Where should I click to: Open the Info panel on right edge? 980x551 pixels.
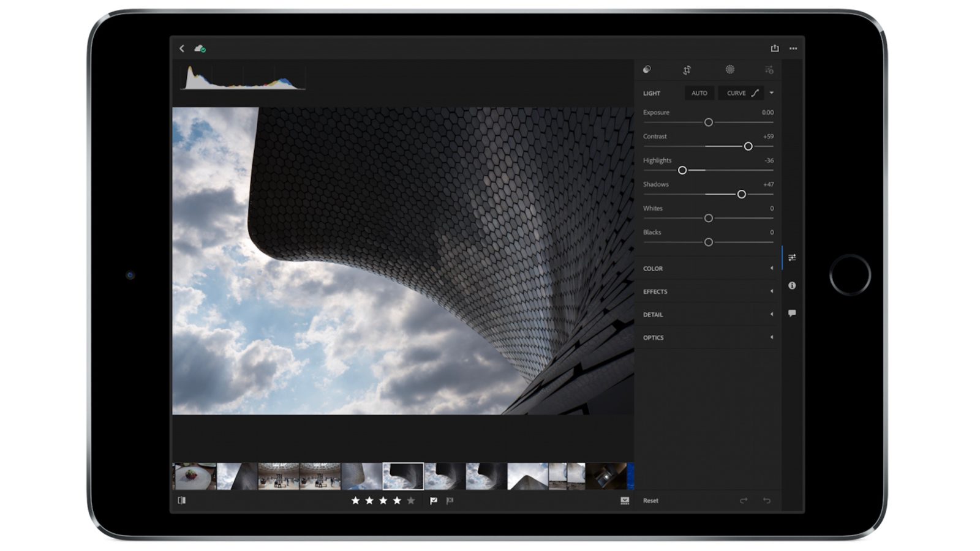[792, 285]
